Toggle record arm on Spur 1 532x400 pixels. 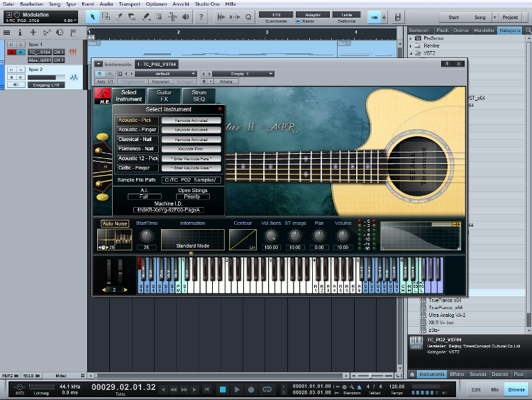11,52
